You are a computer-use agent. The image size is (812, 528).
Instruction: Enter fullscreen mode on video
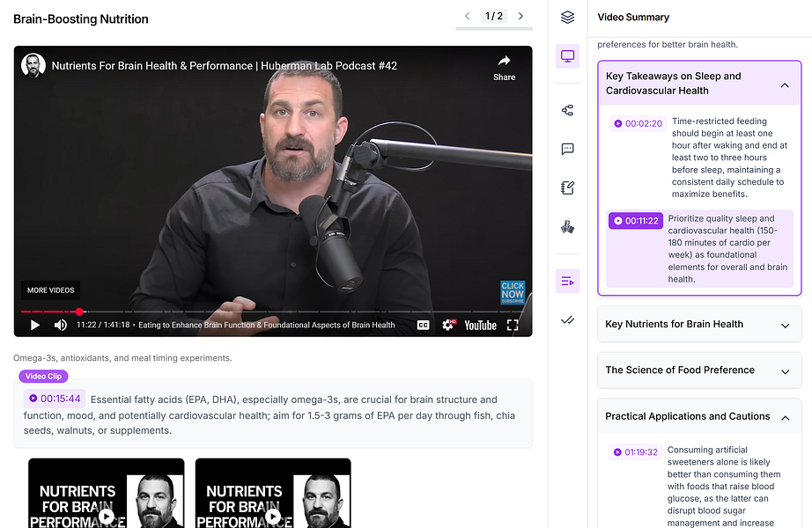coord(513,325)
